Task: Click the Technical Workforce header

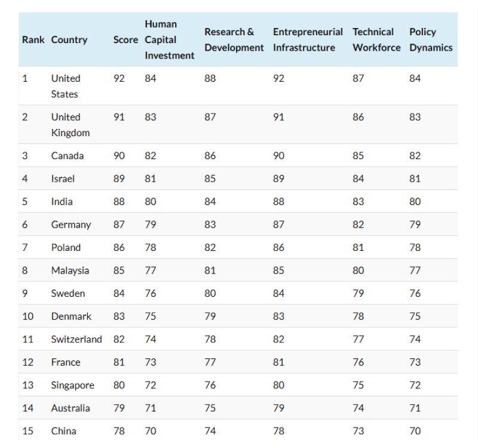Action: (376, 39)
